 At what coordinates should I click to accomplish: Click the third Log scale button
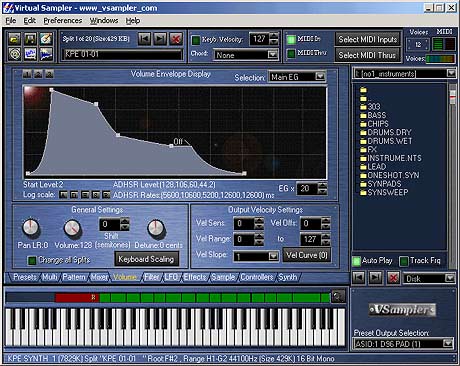coord(85,195)
